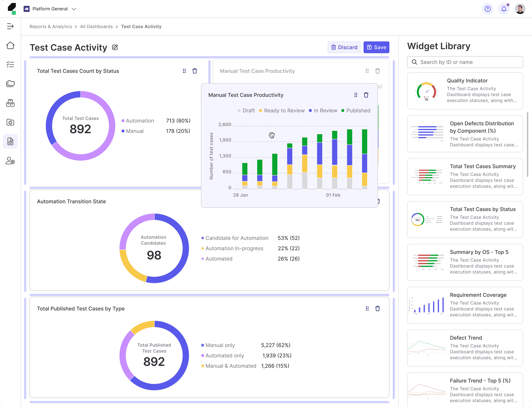This screenshot has width=532, height=408.
Task: Open the notifications bell
Action: 504,9
